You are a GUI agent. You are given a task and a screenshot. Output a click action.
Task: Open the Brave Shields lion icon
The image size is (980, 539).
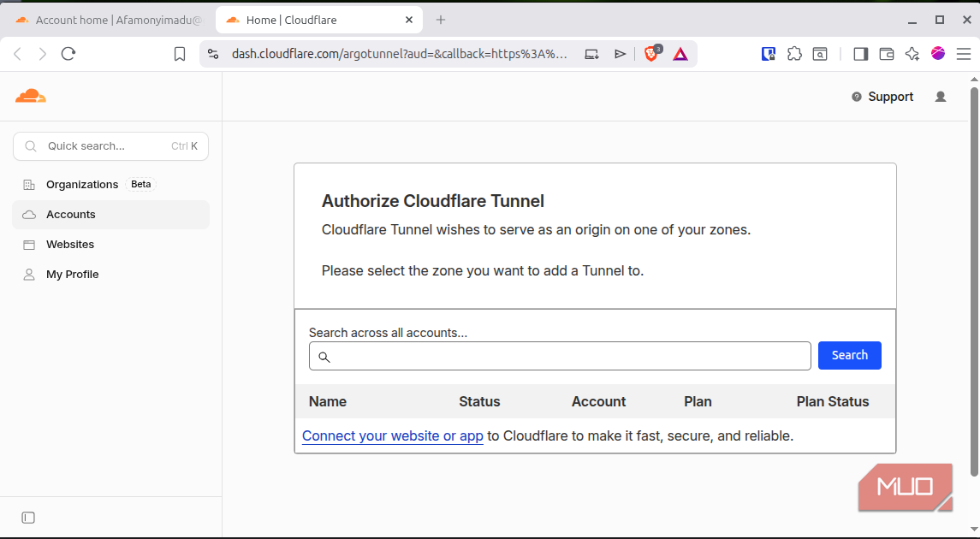click(x=652, y=54)
